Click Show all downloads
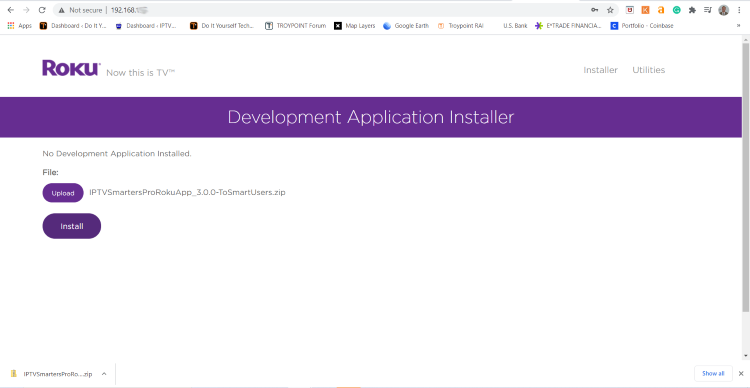750x388 pixels. pyautogui.click(x=713, y=373)
